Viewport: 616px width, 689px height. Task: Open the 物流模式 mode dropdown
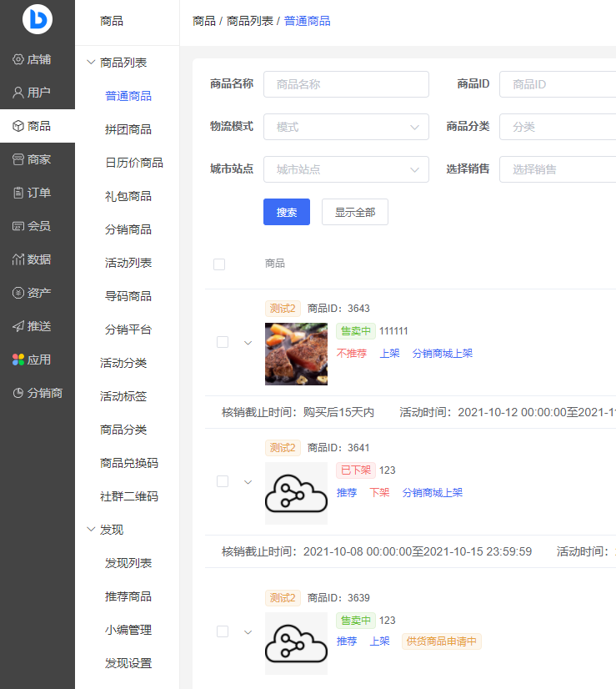pos(346,127)
